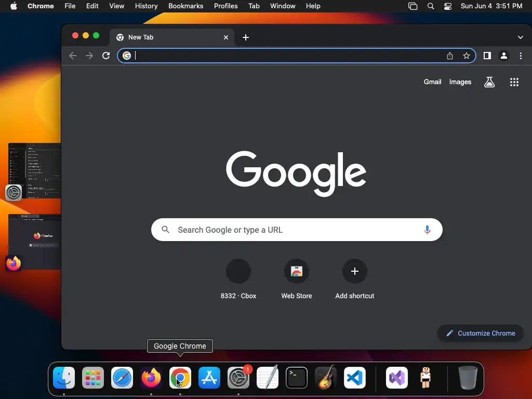Open the Chrome profile avatar menu

[504, 56]
